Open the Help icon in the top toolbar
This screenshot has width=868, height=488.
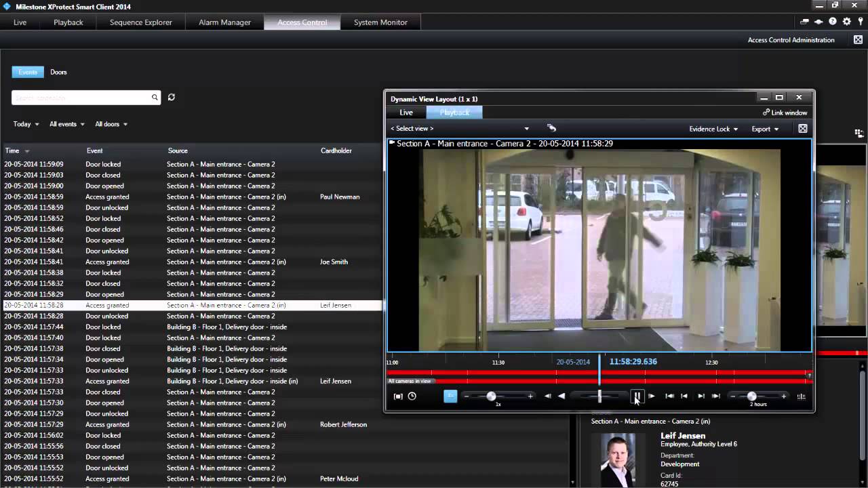coord(833,22)
